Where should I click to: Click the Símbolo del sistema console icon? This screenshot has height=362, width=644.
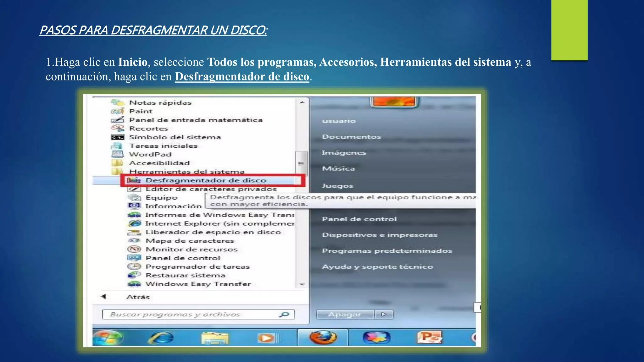pos(117,137)
